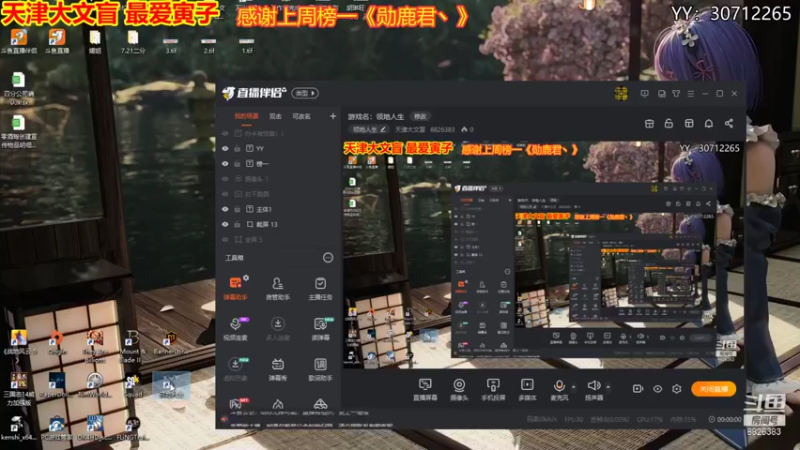The image size is (800, 450).
Task: Click the announcement speaker icon at bottom-left
Action: point(224,419)
